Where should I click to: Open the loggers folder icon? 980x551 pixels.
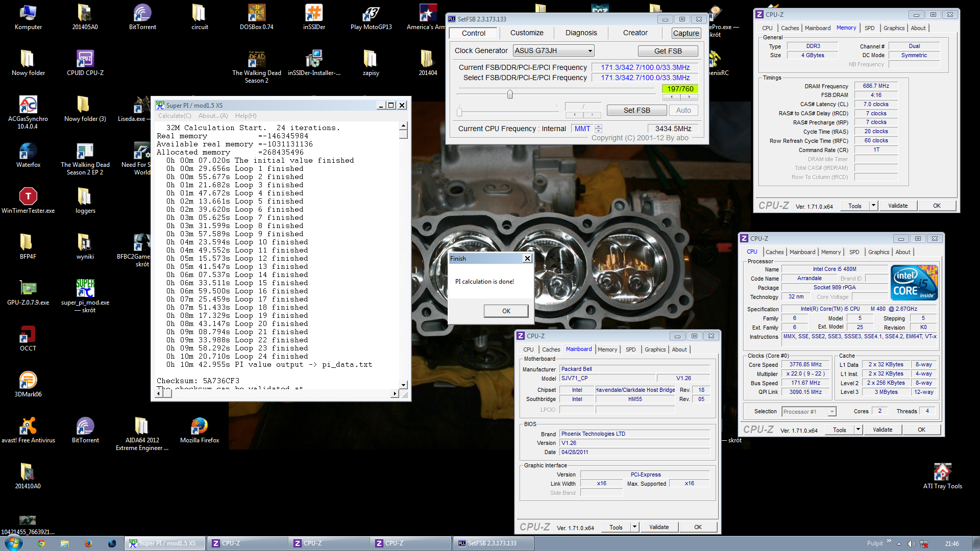(85, 201)
